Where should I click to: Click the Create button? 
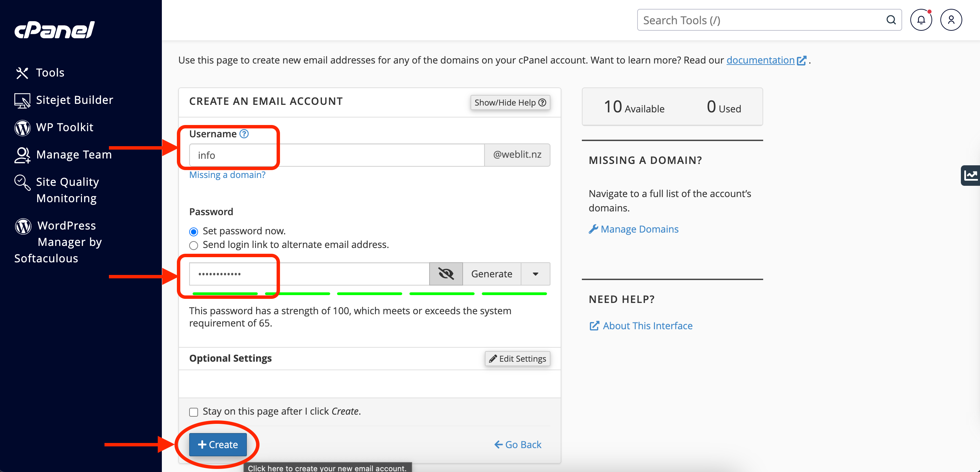point(218,444)
